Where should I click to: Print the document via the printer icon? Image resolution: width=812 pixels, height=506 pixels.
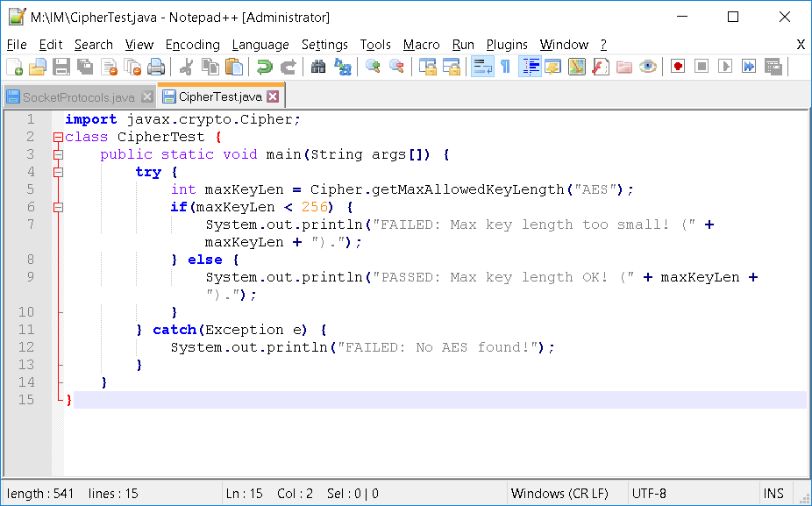pyautogui.click(x=156, y=67)
